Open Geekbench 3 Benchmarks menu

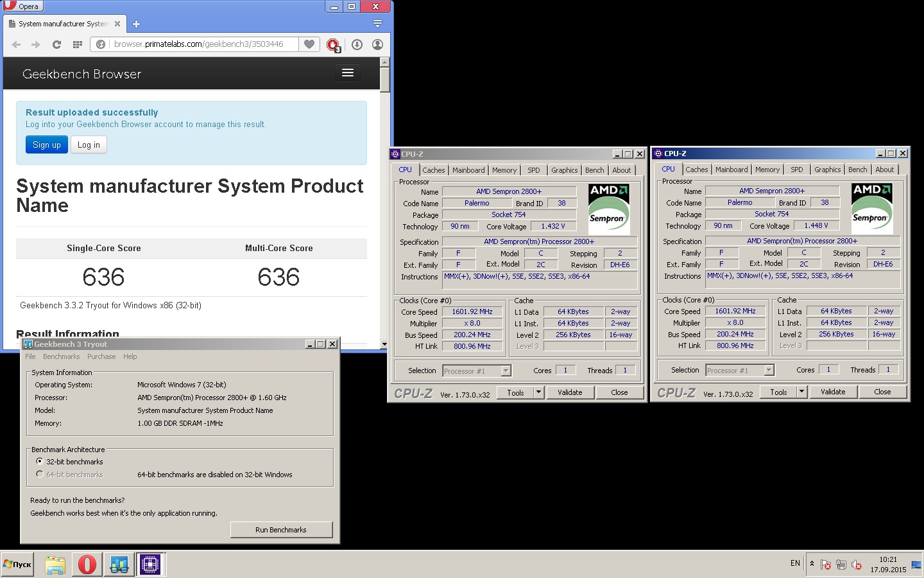62,356
